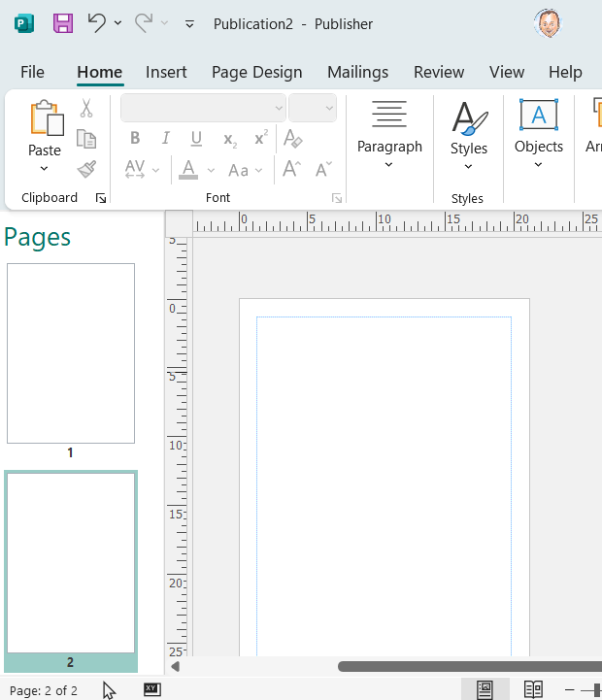The image size is (602, 700).
Task: Open the Clipboard pane launcher
Action: coord(101,198)
